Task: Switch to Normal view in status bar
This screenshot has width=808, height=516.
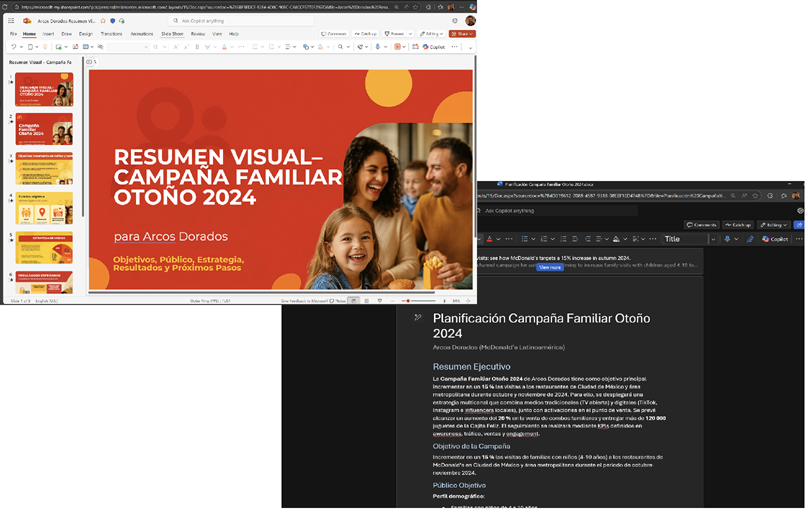Action: (354, 301)
